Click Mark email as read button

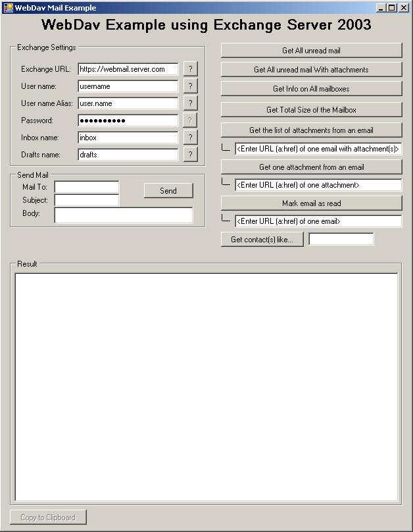pos(311,203)
